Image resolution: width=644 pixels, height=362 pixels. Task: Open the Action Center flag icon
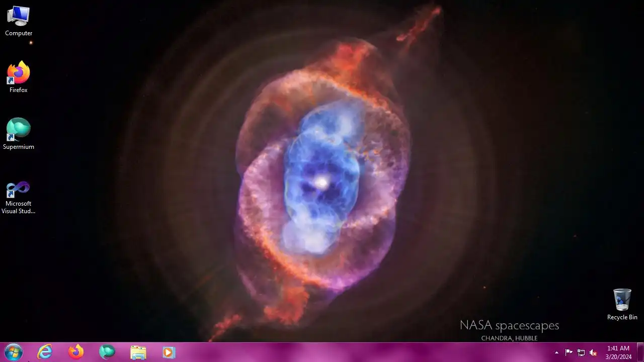(x=569, y=352)
